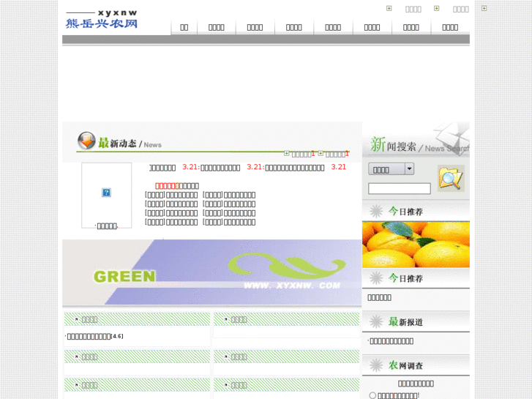
Task: Click the 熊岳兴农网 xyxnw site logo
Action: click(102, 19)
